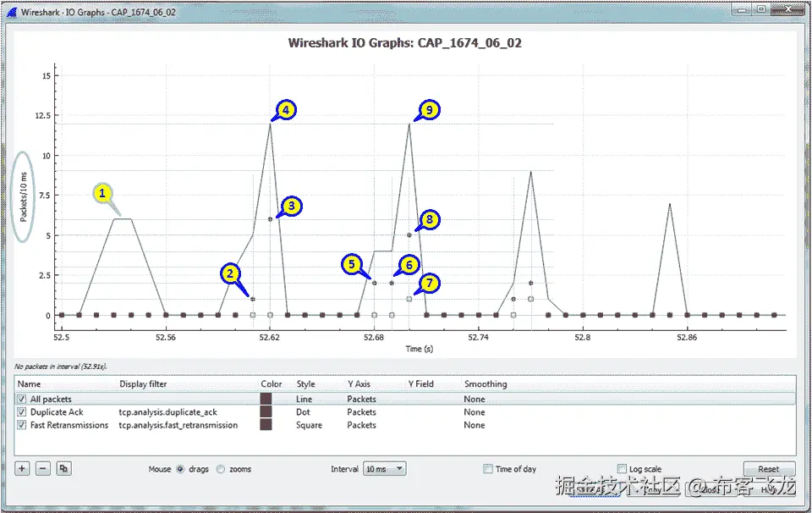
Task: Click the 52.8 x-axis tick label
Action: coord(583,337)
